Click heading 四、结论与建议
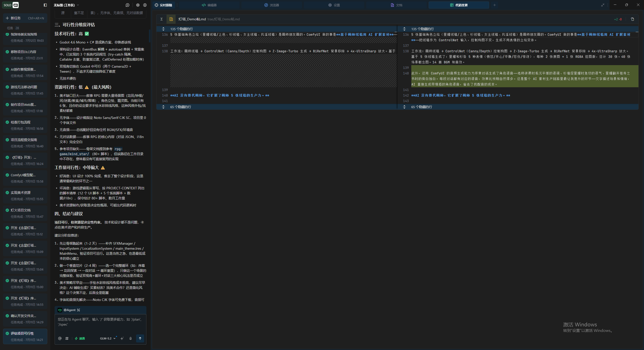This screenshot has height=350, width=644. click(69, 214)
